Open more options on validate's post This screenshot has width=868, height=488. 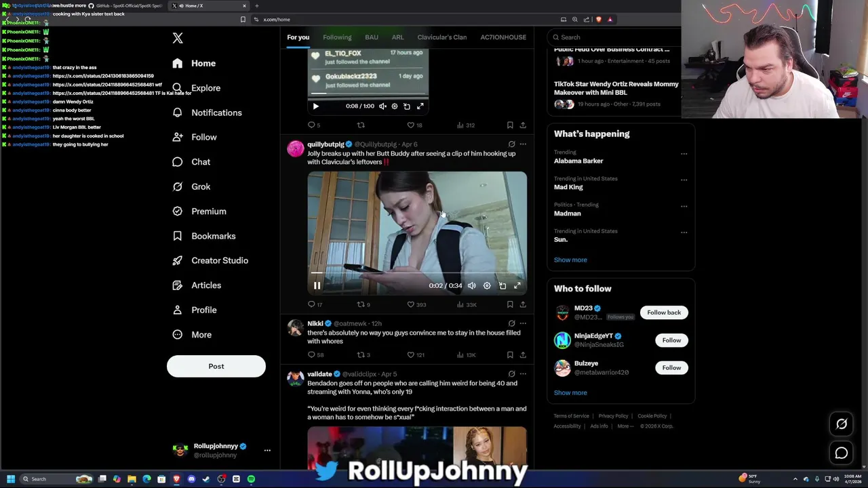point(523,373)
